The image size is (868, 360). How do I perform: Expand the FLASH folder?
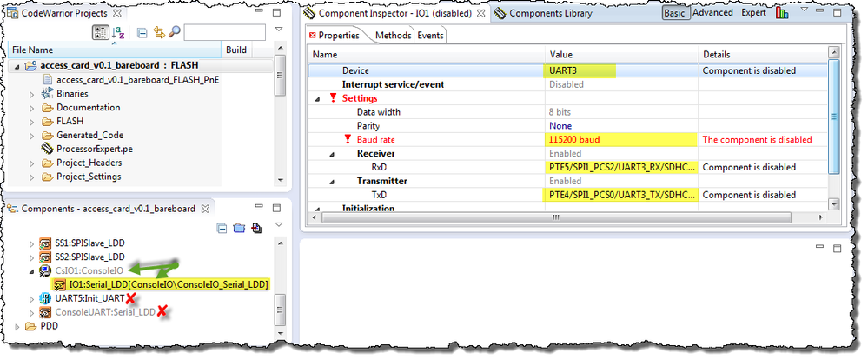[x=32, y=122]
